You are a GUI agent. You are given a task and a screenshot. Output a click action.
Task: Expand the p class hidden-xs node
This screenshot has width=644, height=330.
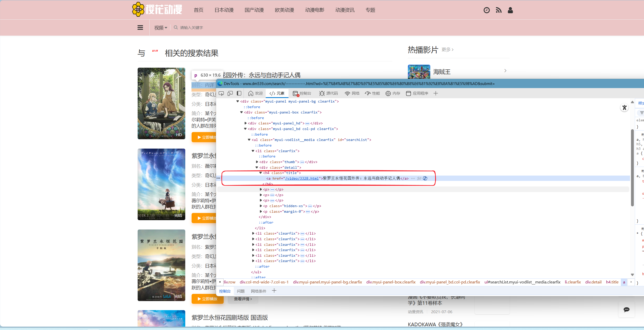tap(261, 206)
